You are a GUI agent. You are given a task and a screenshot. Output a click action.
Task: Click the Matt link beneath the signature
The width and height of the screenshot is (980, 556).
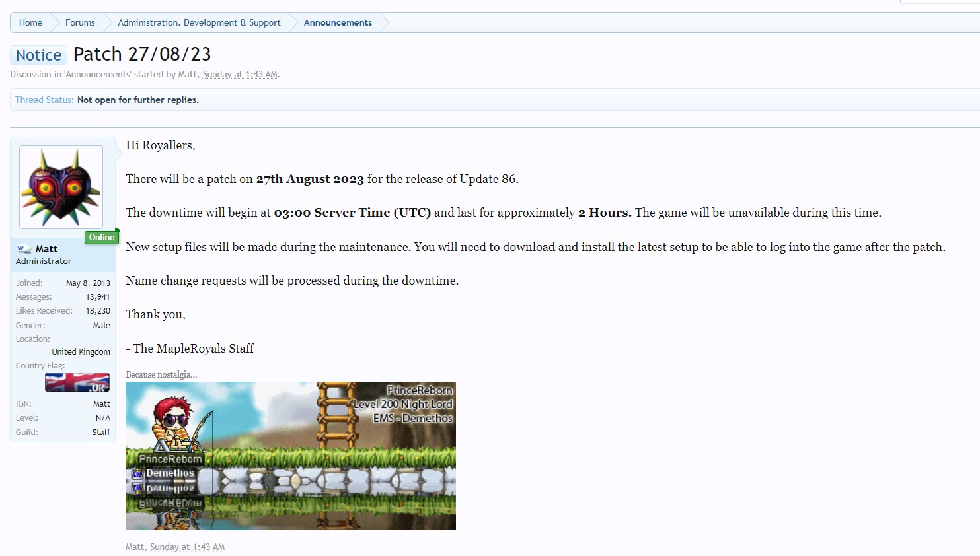[135, 547]
